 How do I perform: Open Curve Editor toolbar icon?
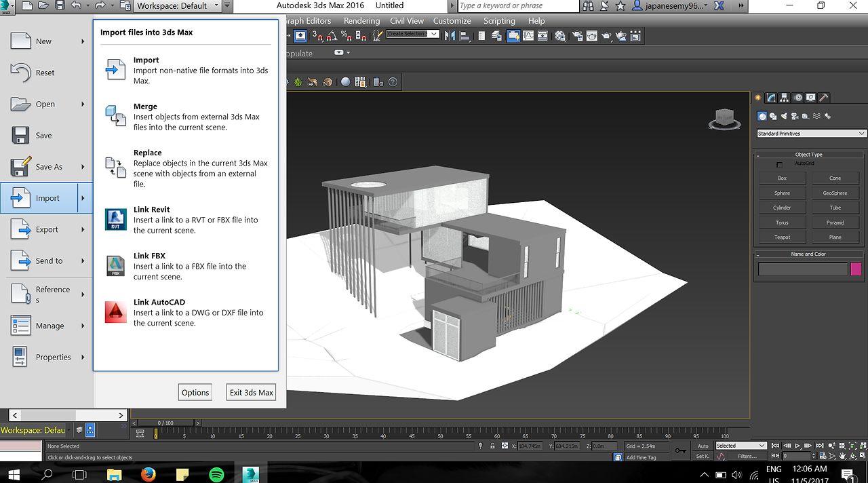pos(528,35)
